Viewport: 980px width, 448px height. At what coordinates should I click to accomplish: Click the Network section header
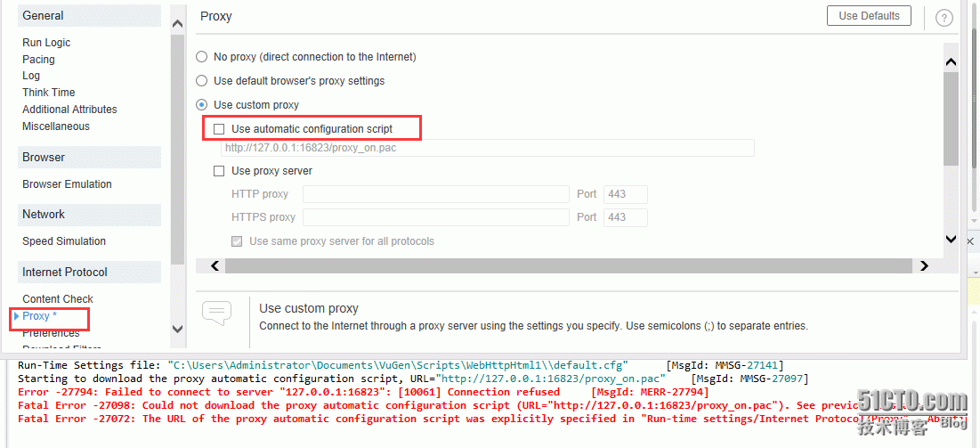pos(89,214)
